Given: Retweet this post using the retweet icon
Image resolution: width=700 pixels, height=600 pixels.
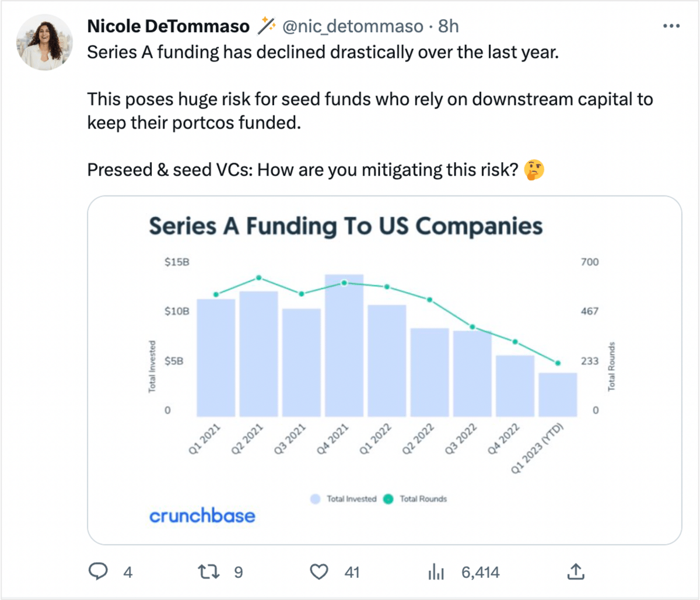Looking at the screenshot, I should pos(208,571).
